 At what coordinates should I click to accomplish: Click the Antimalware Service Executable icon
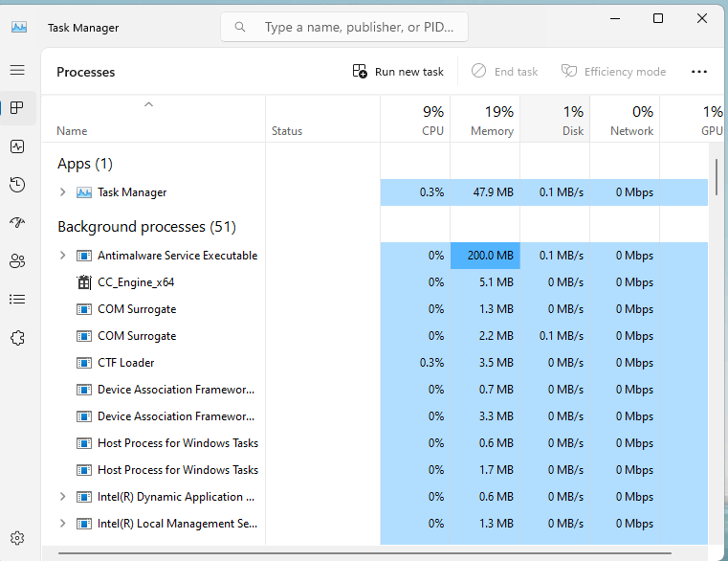(x=84, y=256)
